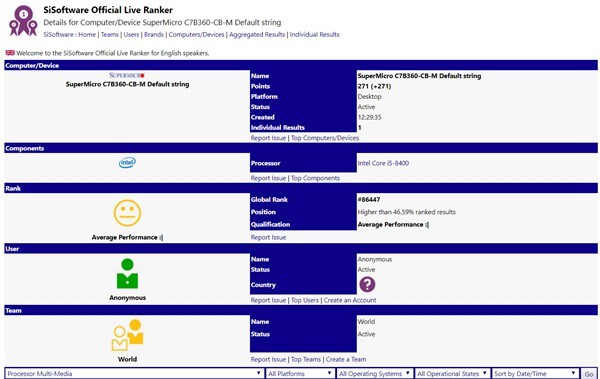The image size is (600, 379).
Task: Click the Anonymous caption under user avatar
Action: click(127, 297)
